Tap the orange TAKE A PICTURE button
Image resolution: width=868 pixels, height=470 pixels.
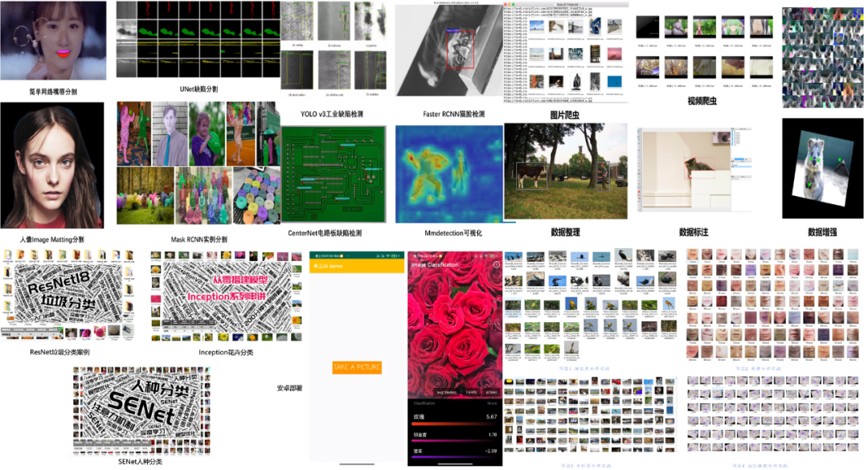(x=357, y=367)
